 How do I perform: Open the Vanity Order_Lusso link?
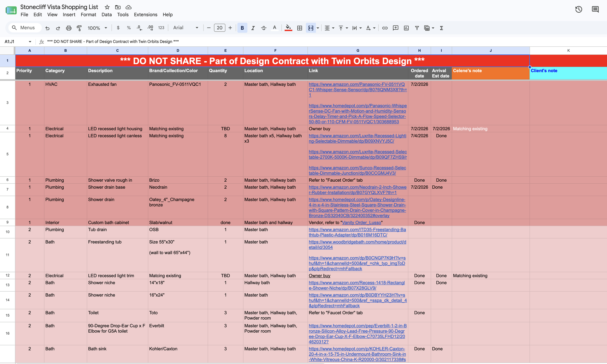[x=362, y=223]
